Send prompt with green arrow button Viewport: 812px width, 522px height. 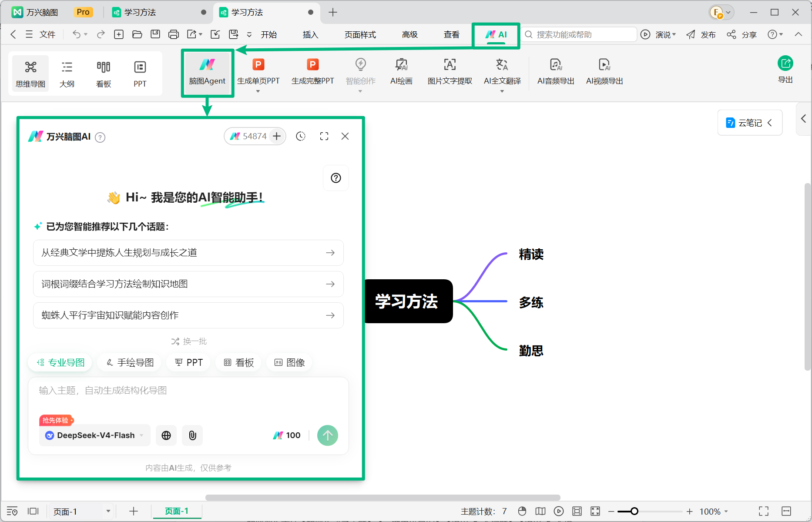328,435
